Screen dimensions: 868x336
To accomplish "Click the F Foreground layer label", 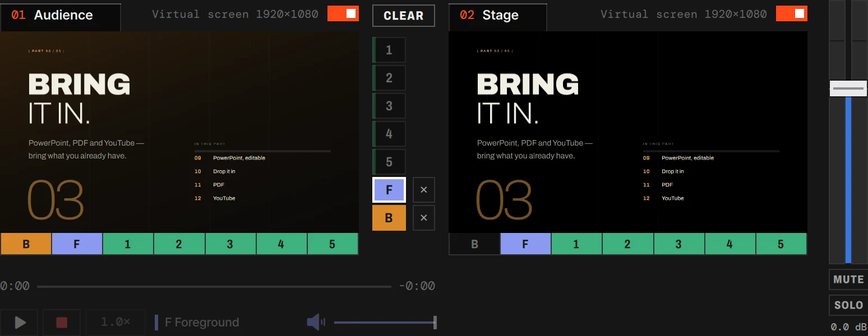I will coord(202,323).
